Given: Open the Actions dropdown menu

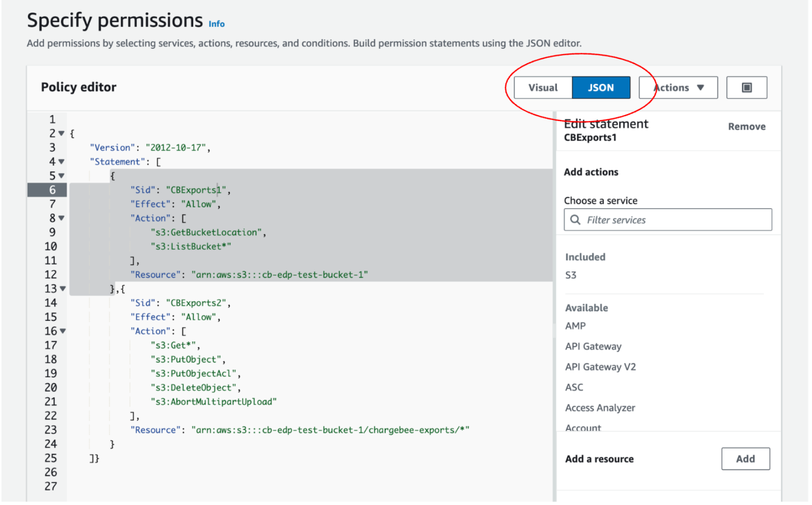Looking at the screenshot, I should [x=678, y=88].
